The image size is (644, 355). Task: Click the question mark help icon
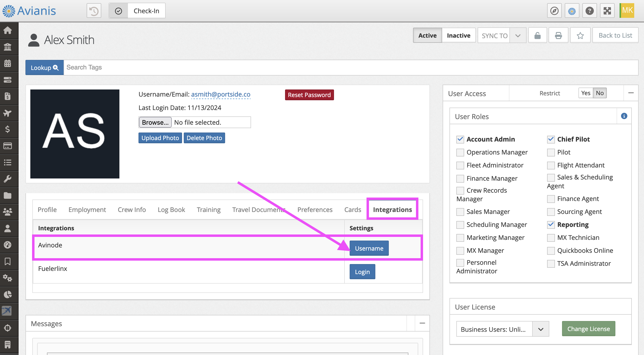[589, 11]
